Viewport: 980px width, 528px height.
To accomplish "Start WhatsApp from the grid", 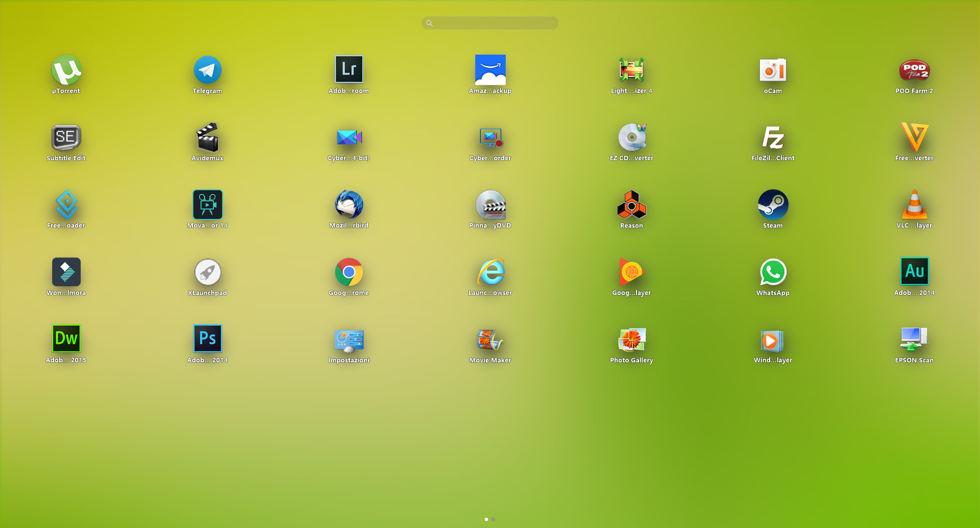I will [x=773, y=272].
